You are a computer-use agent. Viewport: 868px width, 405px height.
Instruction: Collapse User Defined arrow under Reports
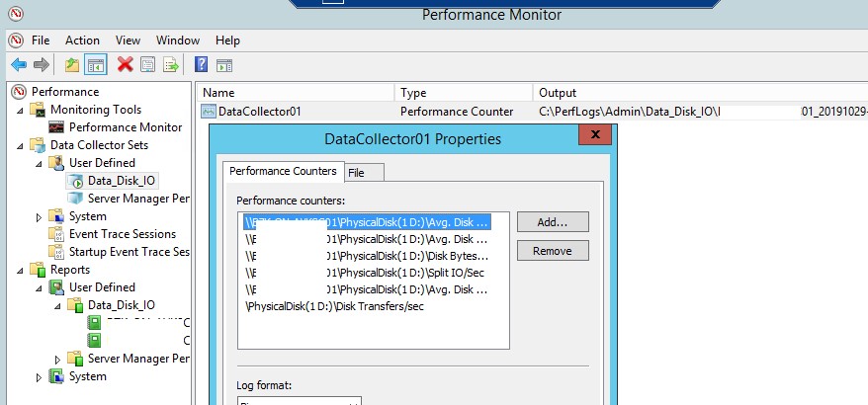tap(39, 288)
